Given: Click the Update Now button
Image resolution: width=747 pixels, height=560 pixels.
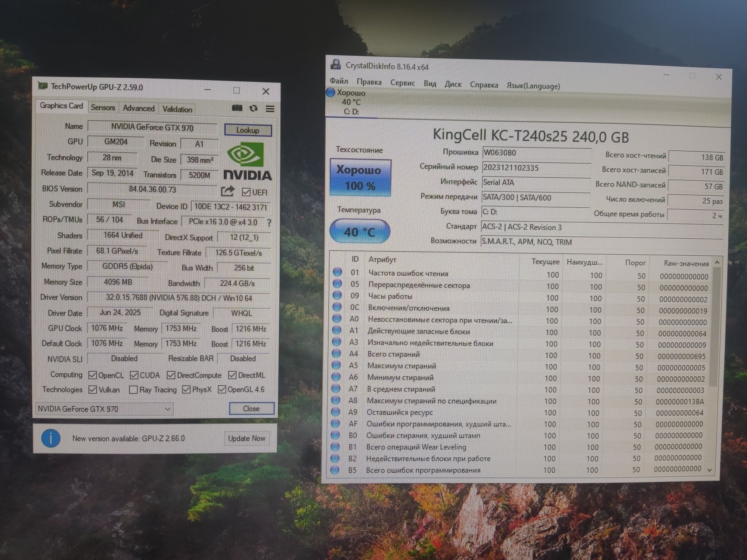Looking at the screenshot, I should 247,438.
